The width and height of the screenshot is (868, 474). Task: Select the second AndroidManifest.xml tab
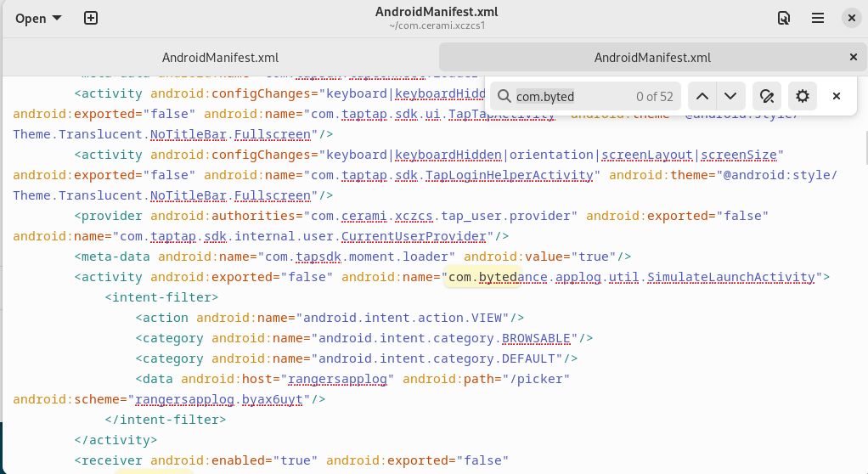click(x=652, y=58)
